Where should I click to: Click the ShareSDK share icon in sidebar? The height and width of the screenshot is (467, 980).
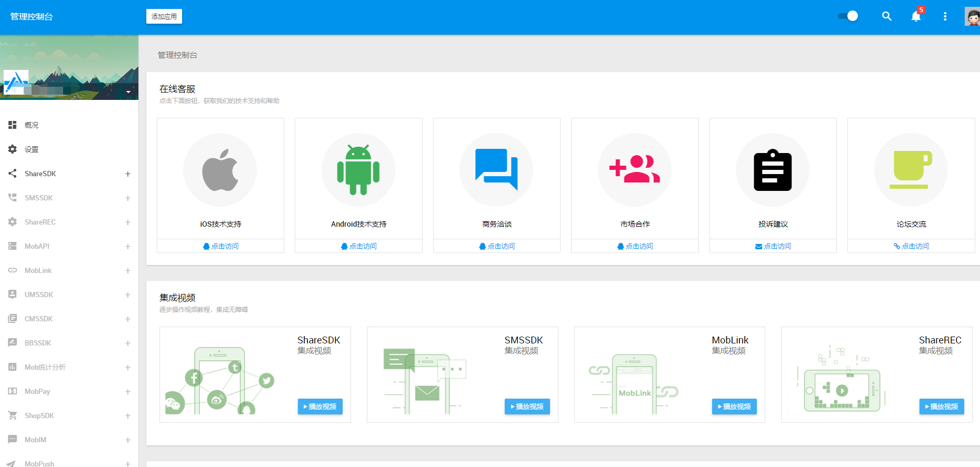click(13, 174)
